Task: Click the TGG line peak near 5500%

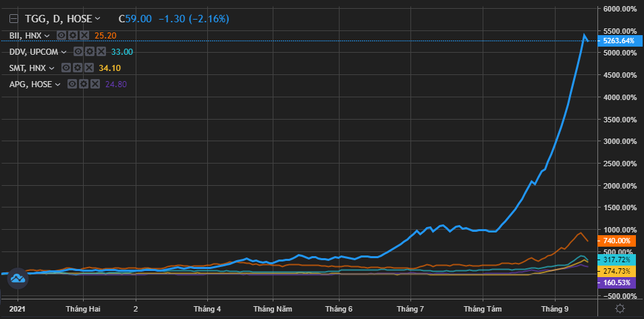Action: coord(584,35)
